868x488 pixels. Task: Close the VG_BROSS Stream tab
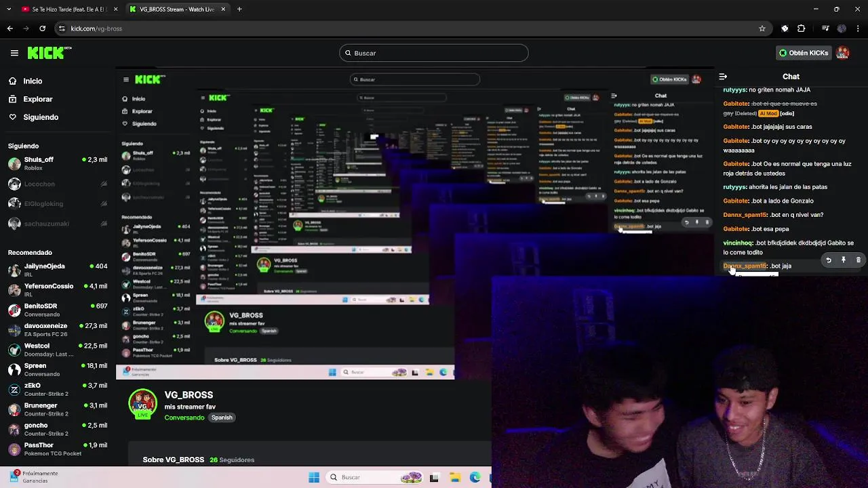point(223,9)
